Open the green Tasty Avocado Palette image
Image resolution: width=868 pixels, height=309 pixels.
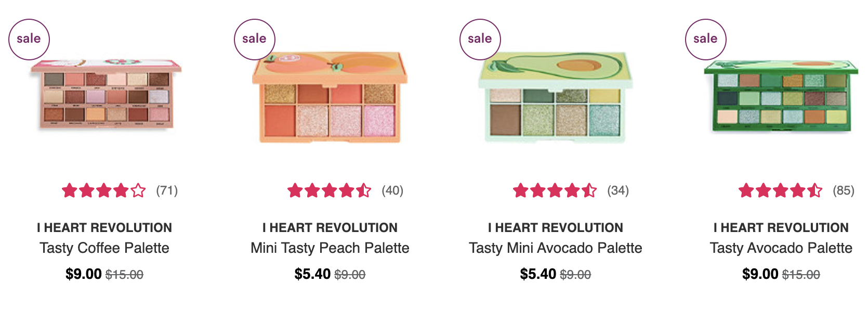point(781,96)
